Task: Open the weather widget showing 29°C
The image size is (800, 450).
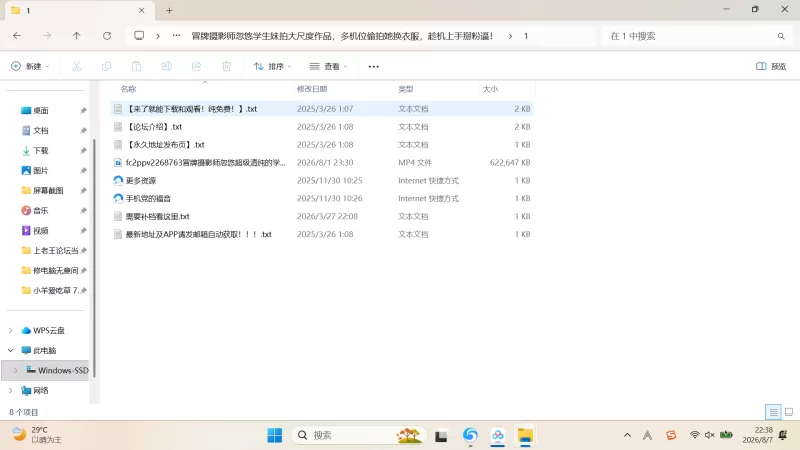Action: (x=37, y=435)
